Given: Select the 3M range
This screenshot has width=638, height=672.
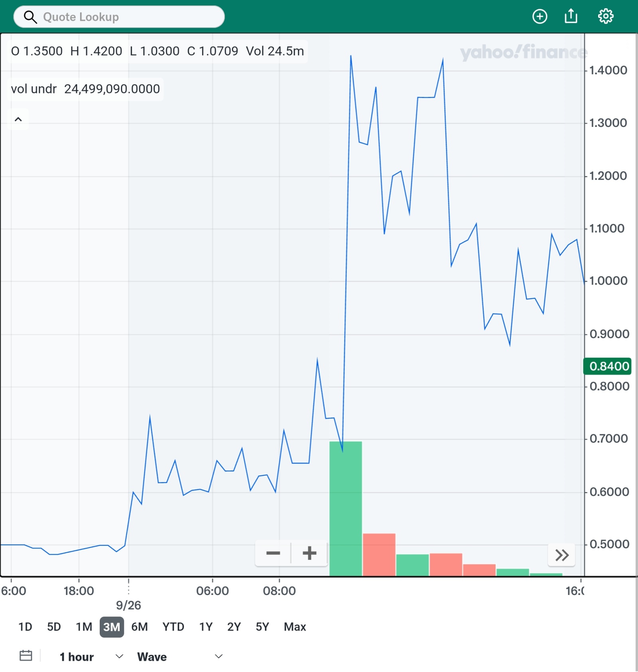Looking at the screenshot, I should (x=112, y=627).
